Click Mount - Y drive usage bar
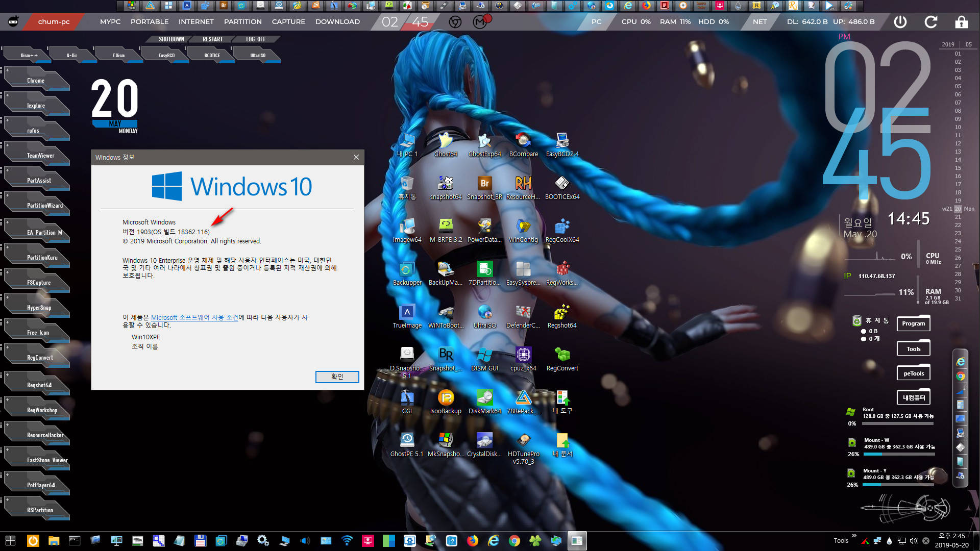The height and width of the screenshot is (551, 980). [898, 484]
